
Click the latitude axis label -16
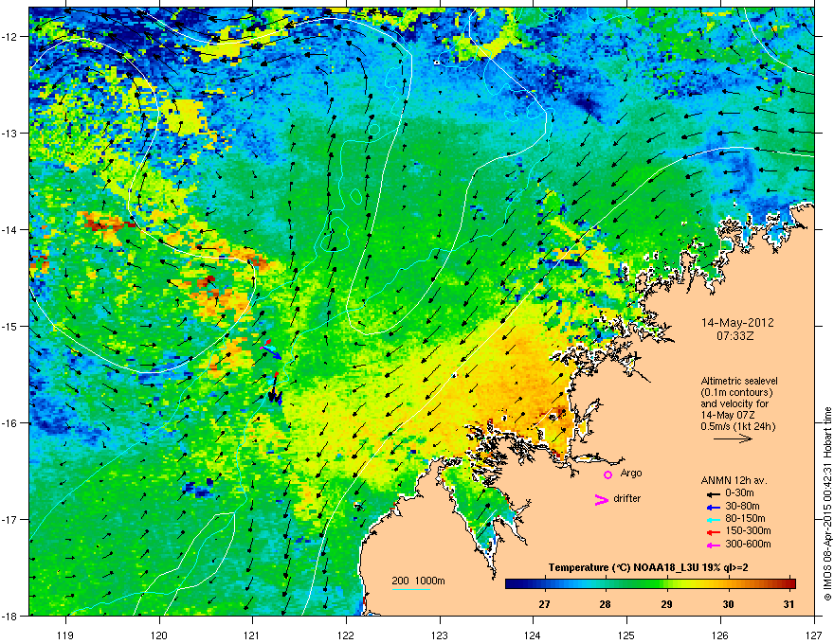[x=10, y=422]
